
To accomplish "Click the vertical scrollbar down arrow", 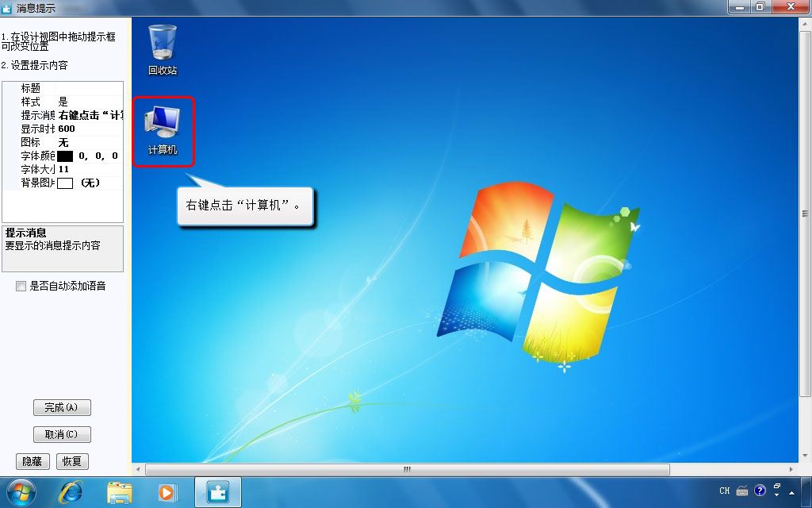I will (x=806, y=456).
